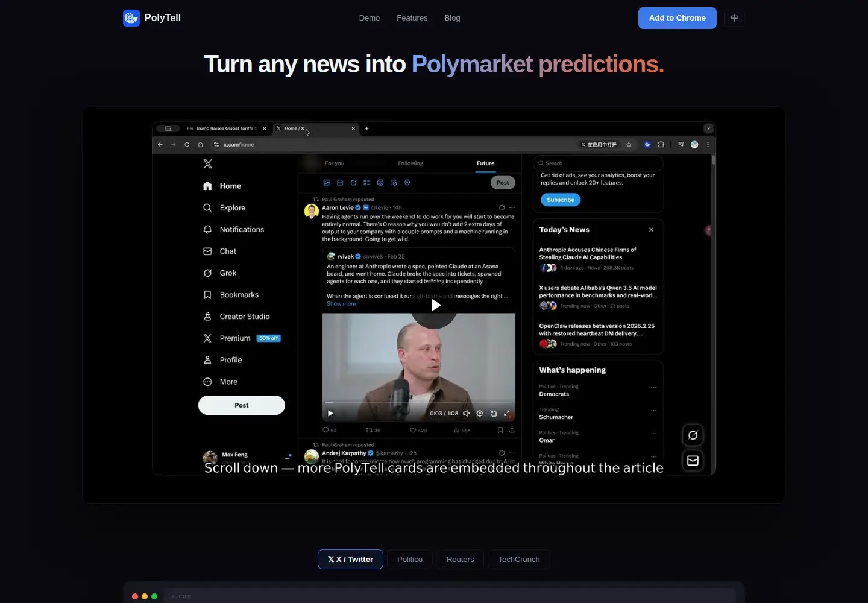Click the tweet video progress bar
Viewport: 868px width, 603px height.
point(419,402)
